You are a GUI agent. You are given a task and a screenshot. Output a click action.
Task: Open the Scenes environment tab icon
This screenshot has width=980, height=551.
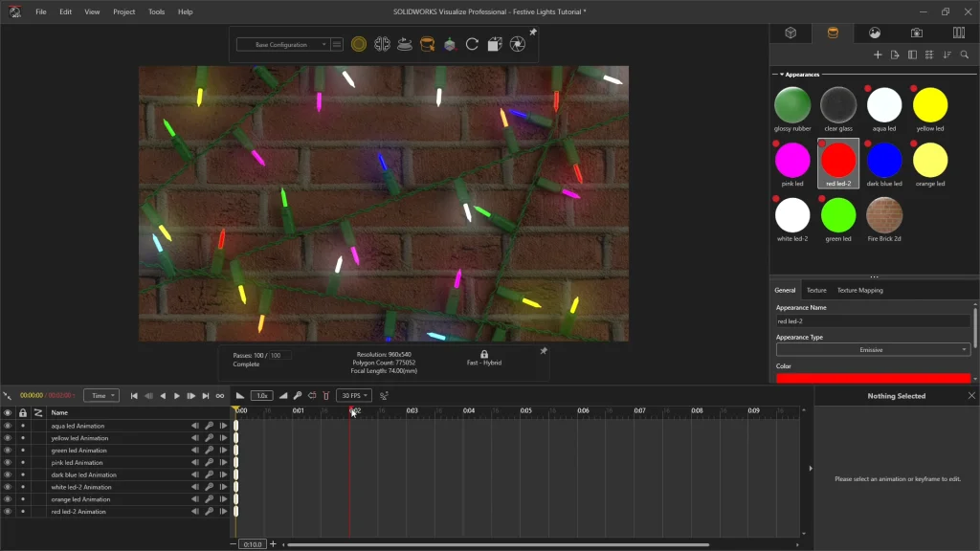[x=875, y=33]
